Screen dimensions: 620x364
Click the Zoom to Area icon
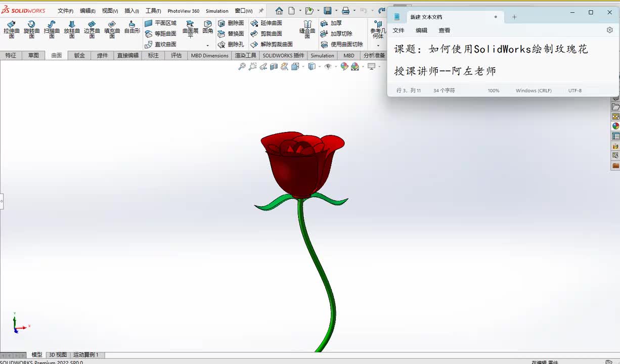(x=252, y=66)
